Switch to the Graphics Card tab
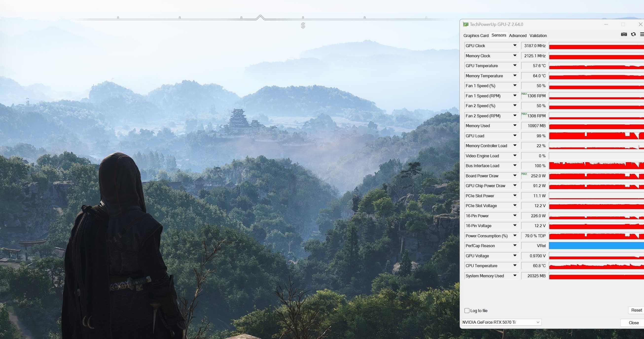The width and height of the screenshot is (644, 339). [476, 36]
